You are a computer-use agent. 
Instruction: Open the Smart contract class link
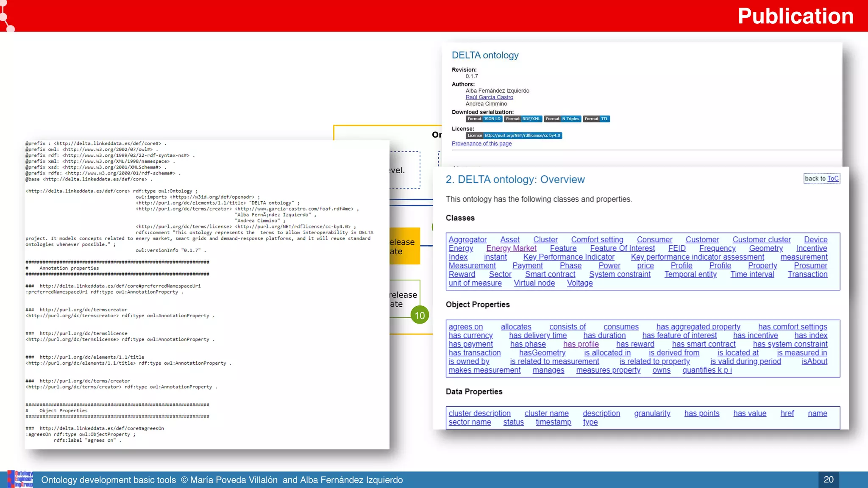tap(550, 274)
